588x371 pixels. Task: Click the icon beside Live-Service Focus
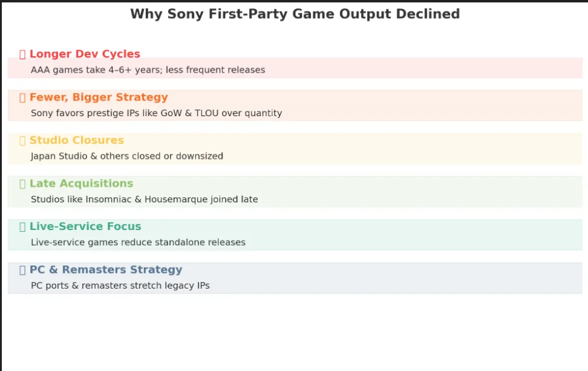pyautogui.click(x=22, y=227)
